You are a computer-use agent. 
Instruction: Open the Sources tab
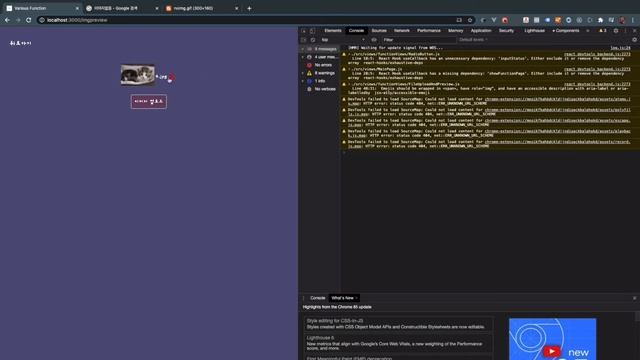379,31
